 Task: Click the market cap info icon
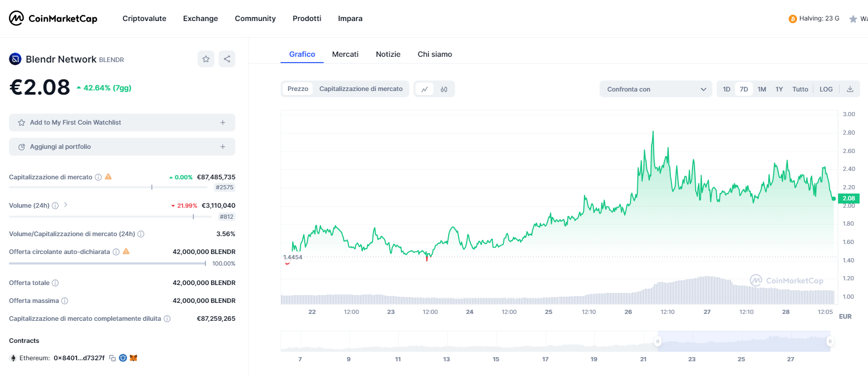click(x=98, y=177)
